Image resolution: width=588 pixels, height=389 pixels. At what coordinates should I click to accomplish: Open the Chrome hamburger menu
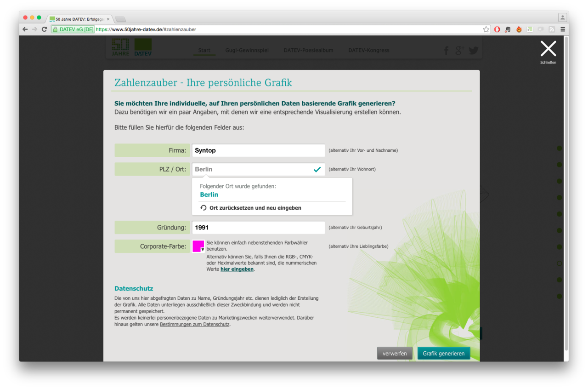click(x=563, y=29)
